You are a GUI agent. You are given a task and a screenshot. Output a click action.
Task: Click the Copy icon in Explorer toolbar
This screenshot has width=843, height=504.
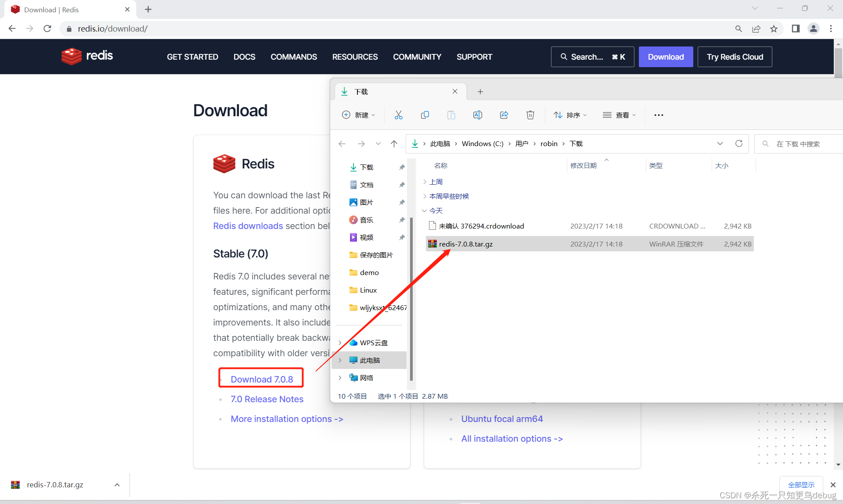(x=425, y=115)
